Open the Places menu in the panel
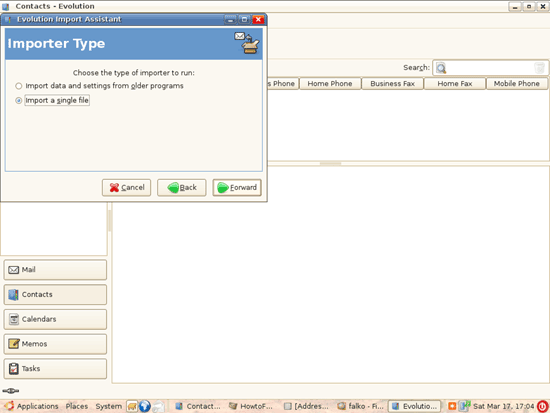Image resolution: width=550 pixels, height=413 pixels. click(77, 406)
